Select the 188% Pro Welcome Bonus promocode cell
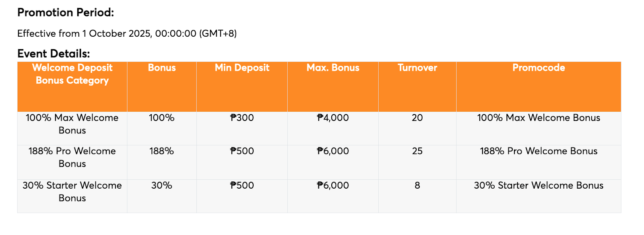 point(539,151)
